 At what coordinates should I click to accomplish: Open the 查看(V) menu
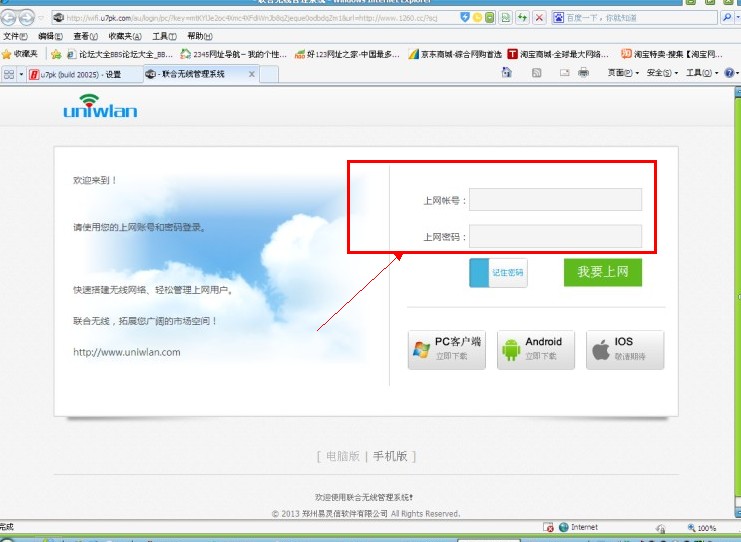(x=85, y=36)
